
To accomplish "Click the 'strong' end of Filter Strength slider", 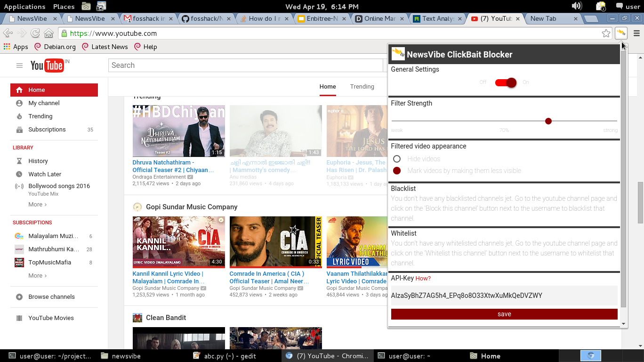I will pos(611,130).
